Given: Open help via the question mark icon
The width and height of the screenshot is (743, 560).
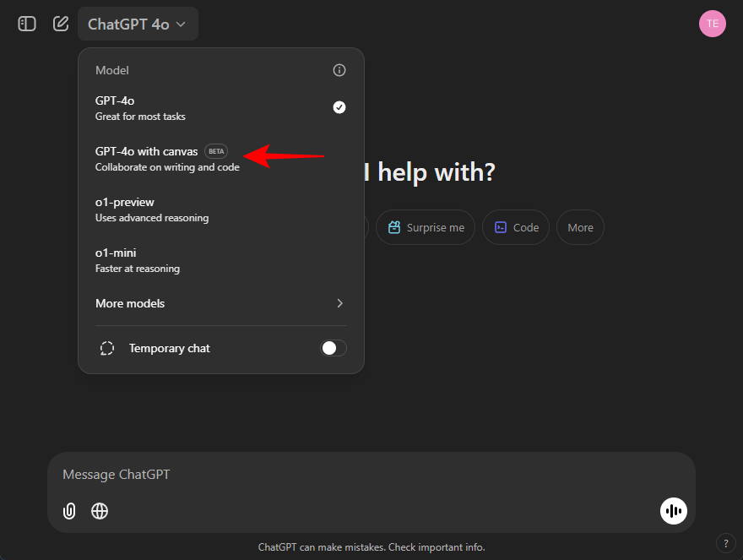Looking at the screenshot, I should point(725,543).
